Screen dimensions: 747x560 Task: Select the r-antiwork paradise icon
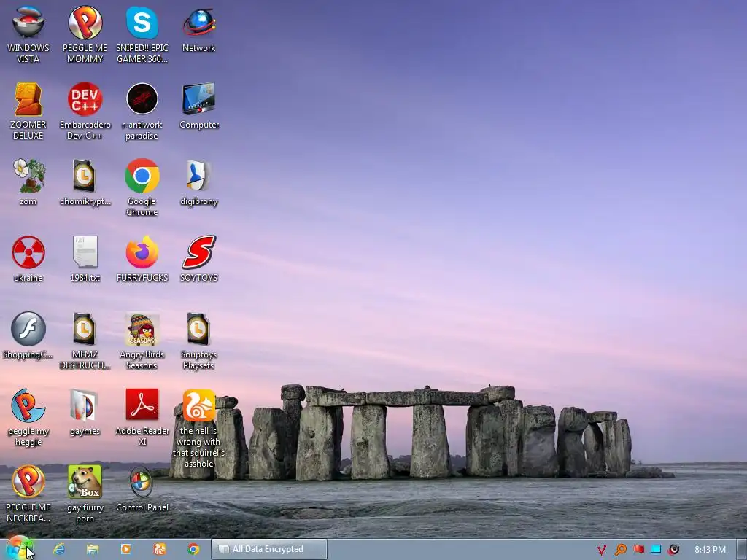(x=142, y=111)
